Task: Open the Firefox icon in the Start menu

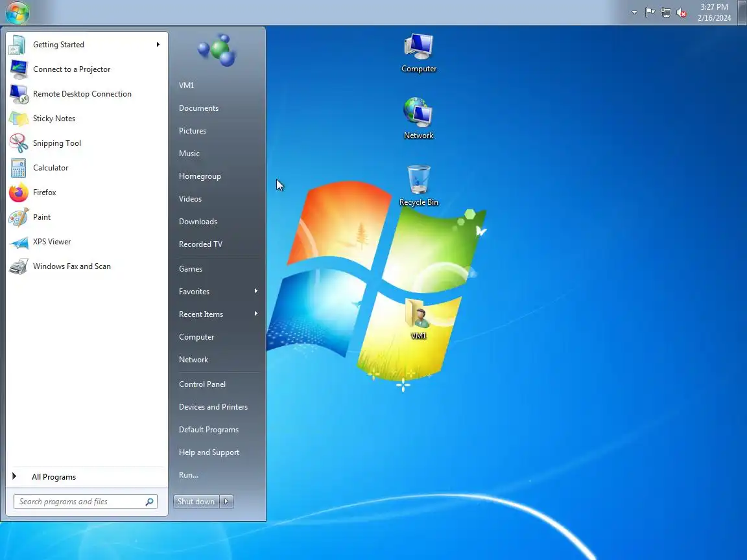Action: tap(18, 193)
